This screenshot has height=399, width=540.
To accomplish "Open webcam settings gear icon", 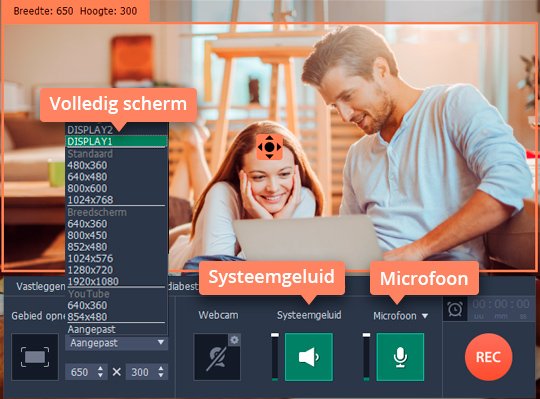I will point(235,340).
